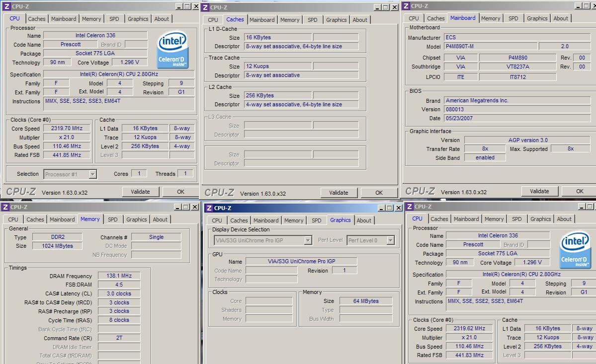Open the Processor #1 selection dropdown
Image resolution: width=596 pixels, height=364 pixels.
coord(92,174)
